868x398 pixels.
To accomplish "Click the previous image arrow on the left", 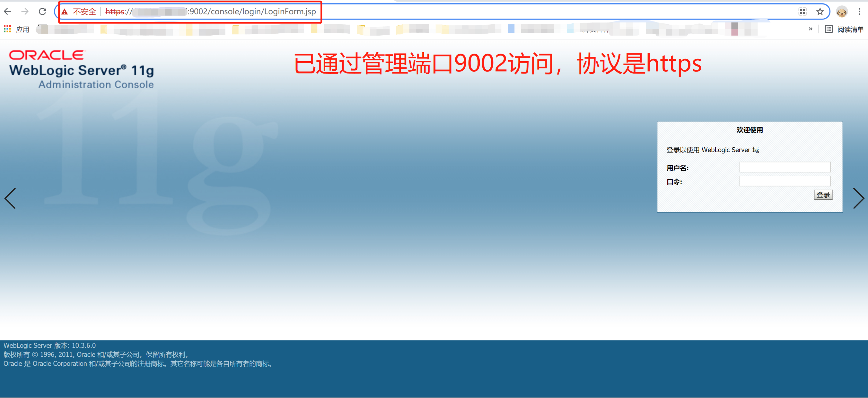I will pos(10,198).
